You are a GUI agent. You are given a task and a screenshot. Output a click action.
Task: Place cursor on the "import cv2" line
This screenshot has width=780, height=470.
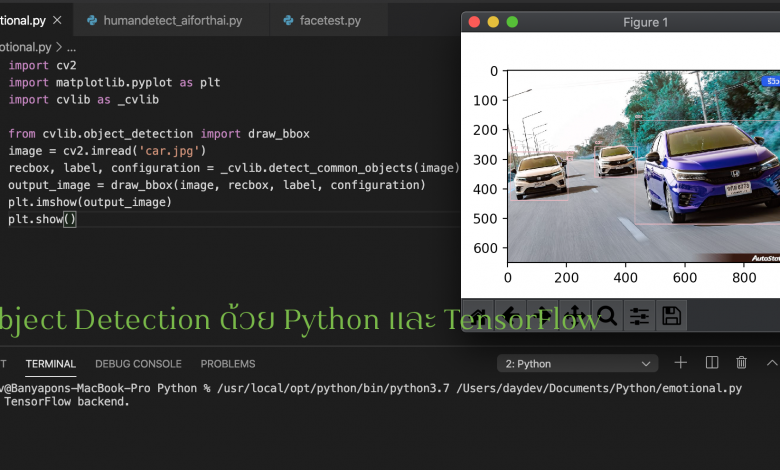42,65
